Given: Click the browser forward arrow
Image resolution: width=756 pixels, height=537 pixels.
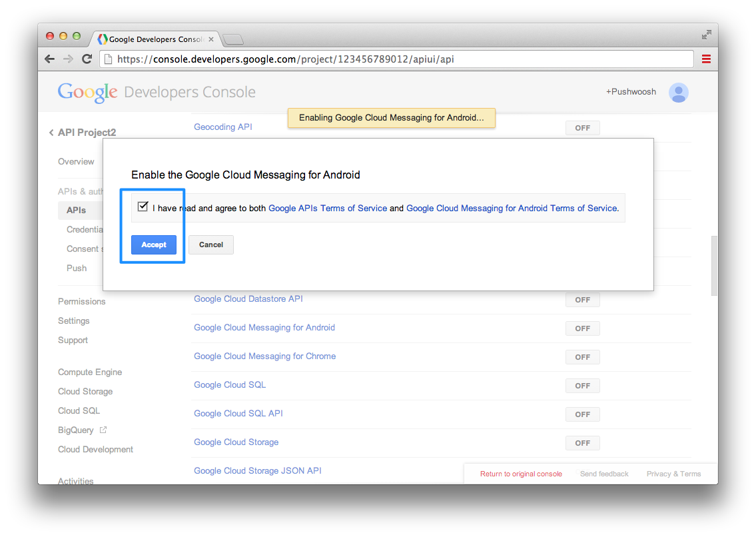Looking at the screenshot, I should point(68,59).
